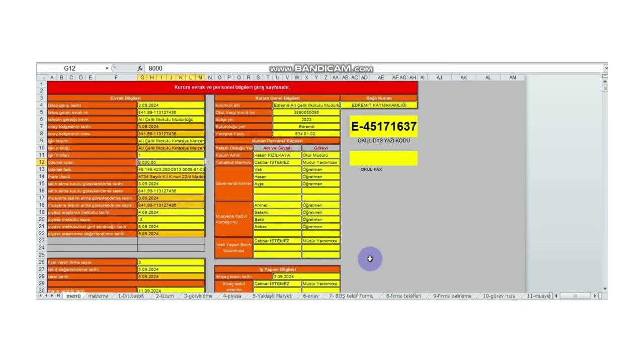Go to previous sheet with navigation arrow
Screen dimensions: 644x362
click(x=46, y=296)
